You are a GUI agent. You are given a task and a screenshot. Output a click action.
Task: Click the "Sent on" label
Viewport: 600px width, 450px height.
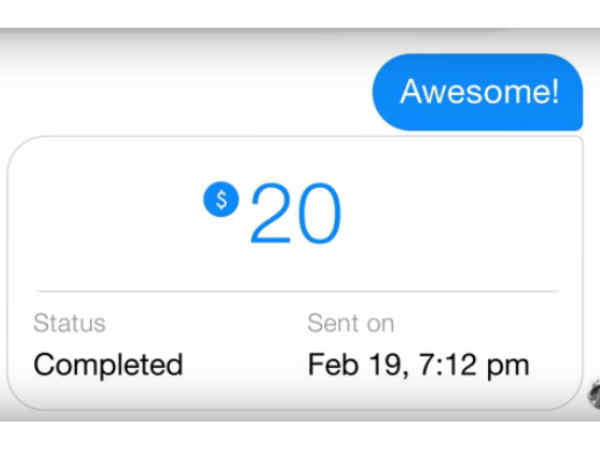pos(350,323)
